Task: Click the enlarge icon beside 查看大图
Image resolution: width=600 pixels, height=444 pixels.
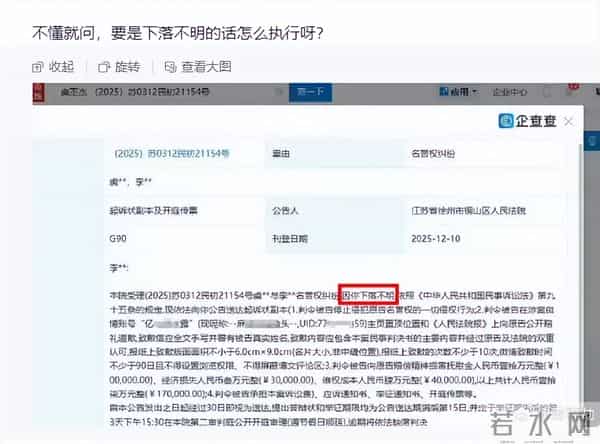Action: (170, 67)
